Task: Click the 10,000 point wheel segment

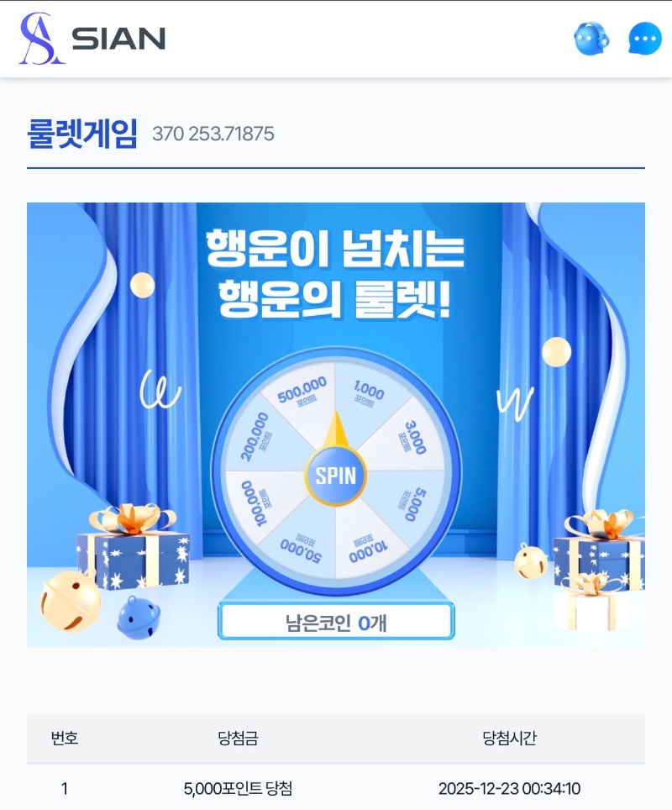Action: pyautogui.click(x=368, y=550)
